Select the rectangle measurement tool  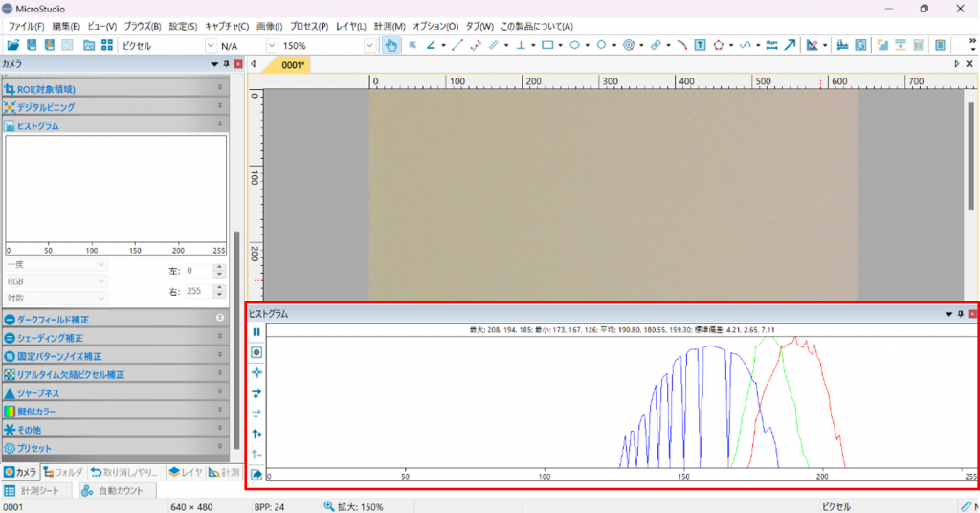(x=547, y=45)
